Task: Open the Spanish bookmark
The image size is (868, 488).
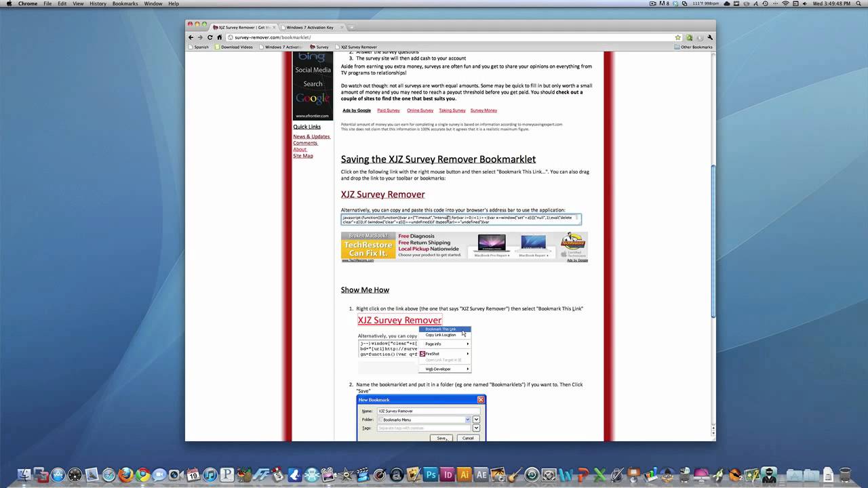Action: tap(198, 47)
